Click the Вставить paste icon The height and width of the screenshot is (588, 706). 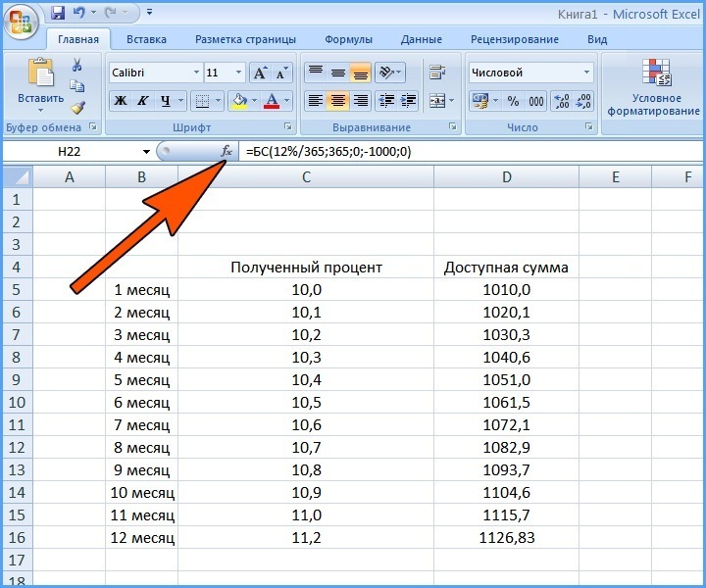(x=40, y=72)
